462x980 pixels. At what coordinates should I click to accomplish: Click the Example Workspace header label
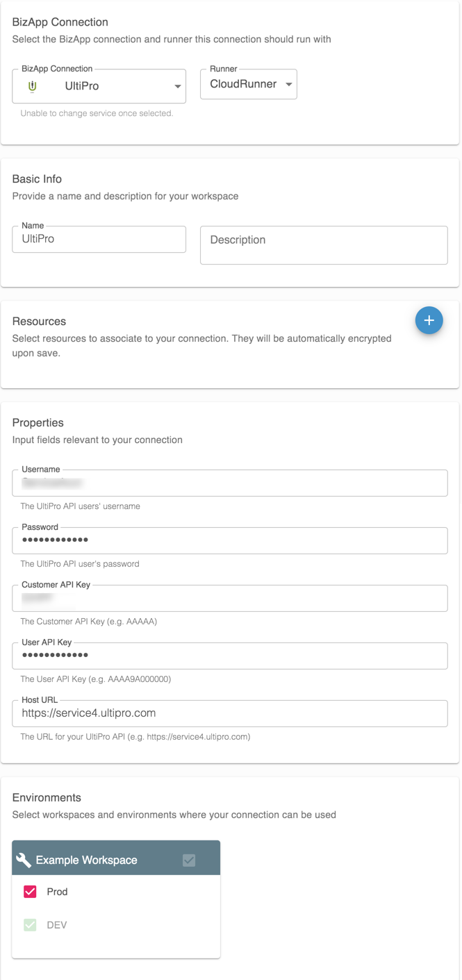tap(87, 860)
